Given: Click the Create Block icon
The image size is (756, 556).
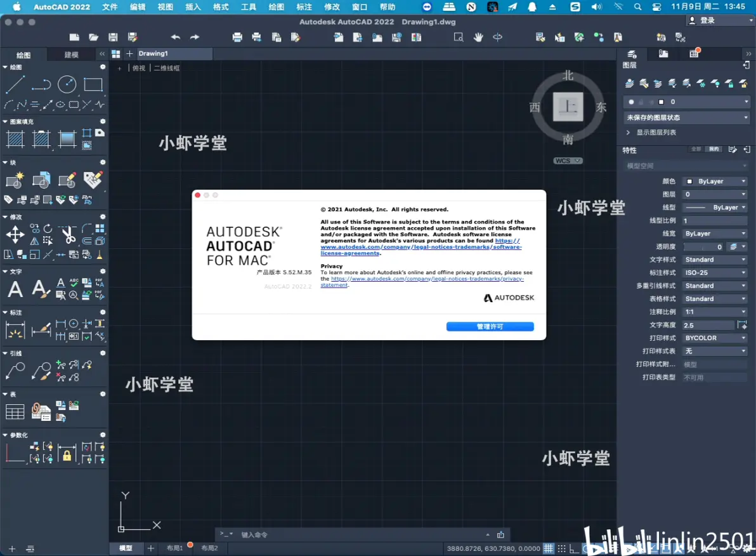Looking at the screenshot, I should [x=15, y=180].
